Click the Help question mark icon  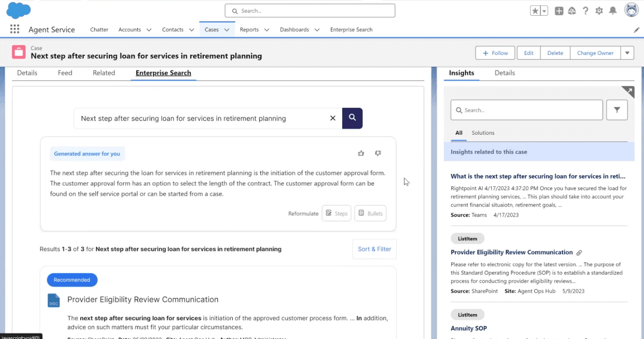(x=586, y=11)
